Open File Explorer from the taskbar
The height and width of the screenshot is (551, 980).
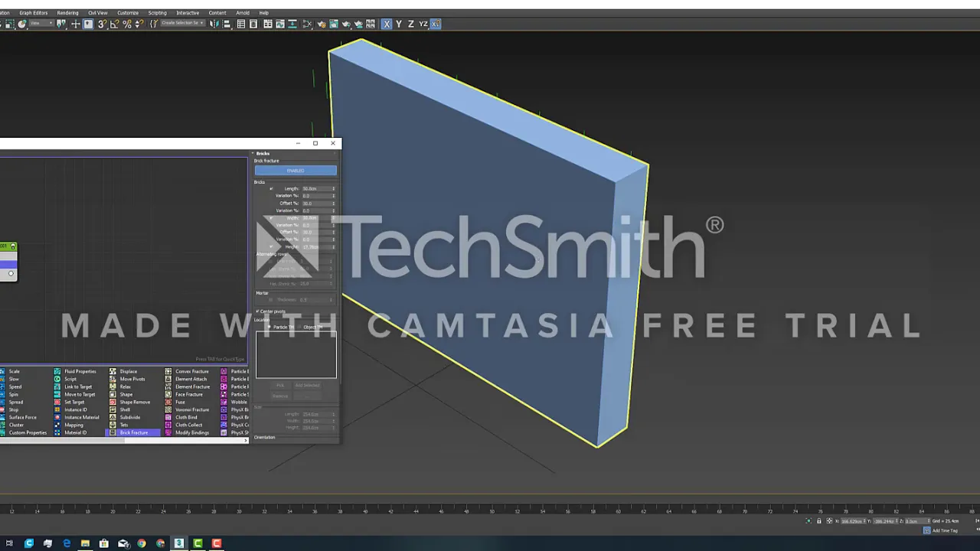[85, 543]
